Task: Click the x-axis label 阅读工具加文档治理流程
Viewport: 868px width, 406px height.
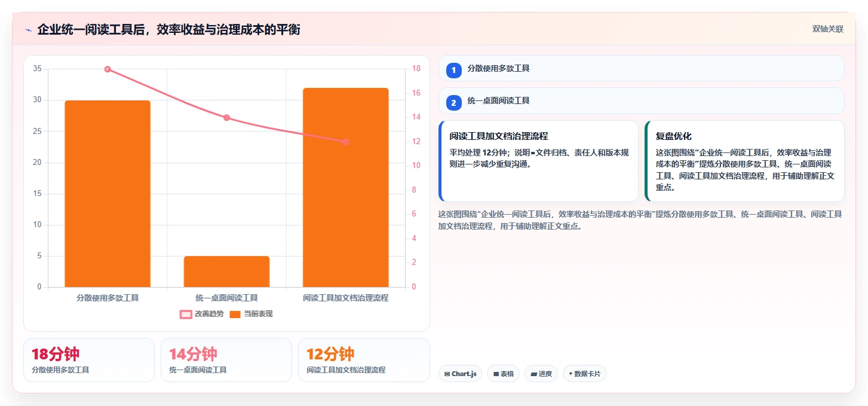Action: (345, 298)
